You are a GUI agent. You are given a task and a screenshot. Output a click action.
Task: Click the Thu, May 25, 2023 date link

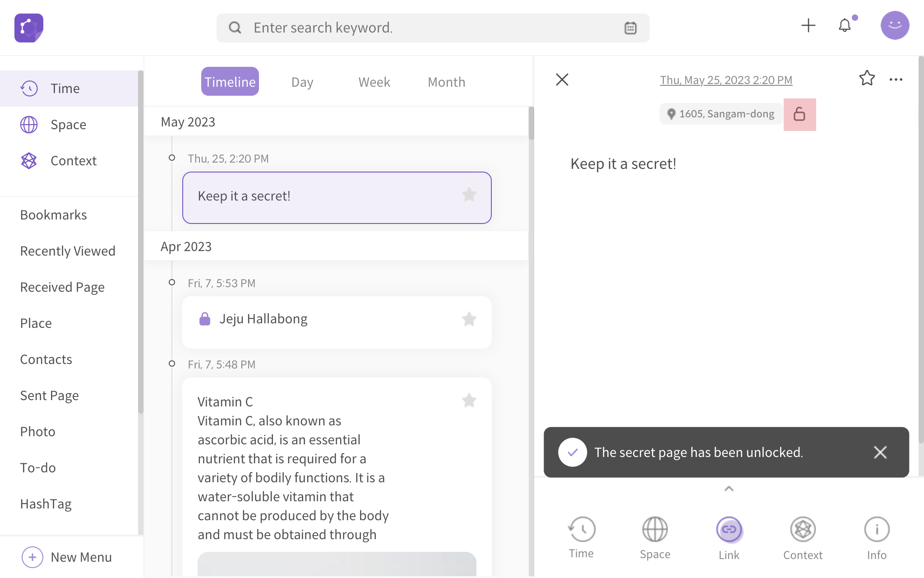point(725,80)
